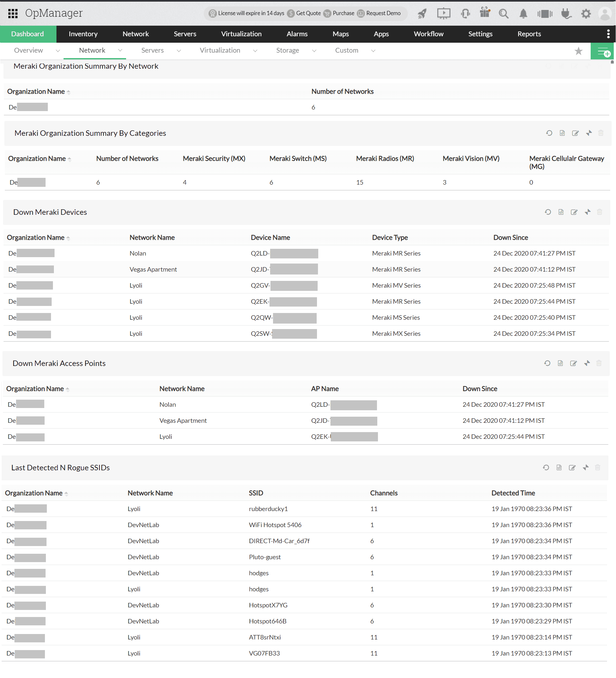Open the apps grid launcher icon
The height and width of the screenshot is (678, 616).
[x=13, y=13]
